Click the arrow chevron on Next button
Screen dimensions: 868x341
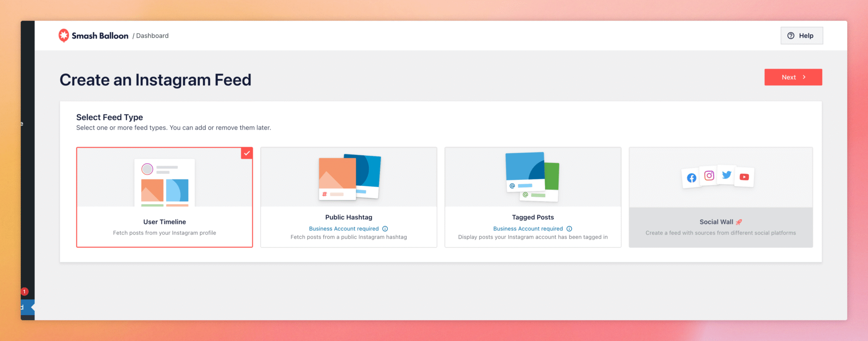coord(804,77)
